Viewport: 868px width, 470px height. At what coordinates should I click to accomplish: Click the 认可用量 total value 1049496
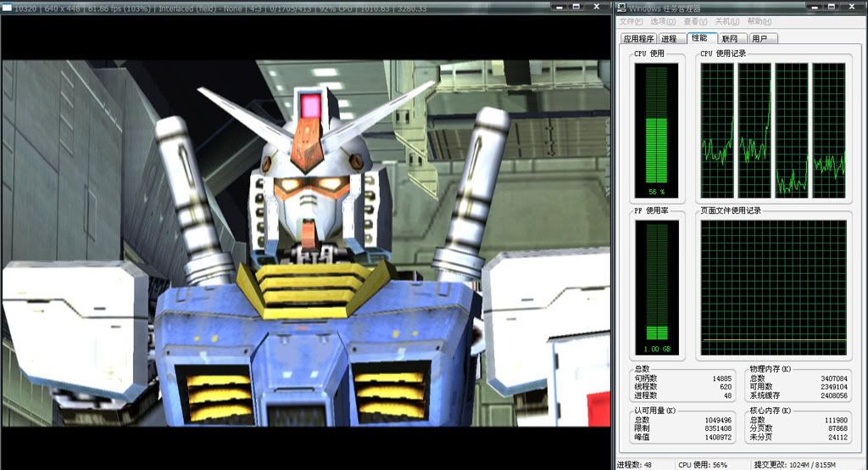pyautogui.click(x=718, y=420)
